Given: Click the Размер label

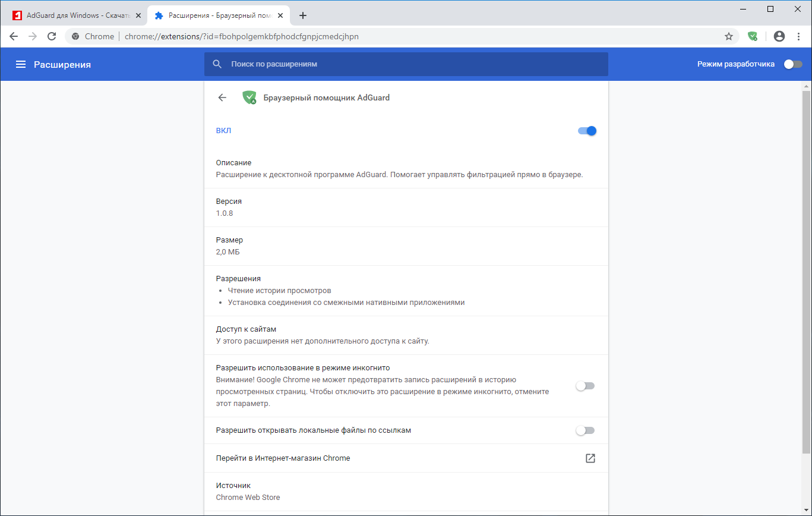Looking at the screenshot, I should click(x=229, y=240).
